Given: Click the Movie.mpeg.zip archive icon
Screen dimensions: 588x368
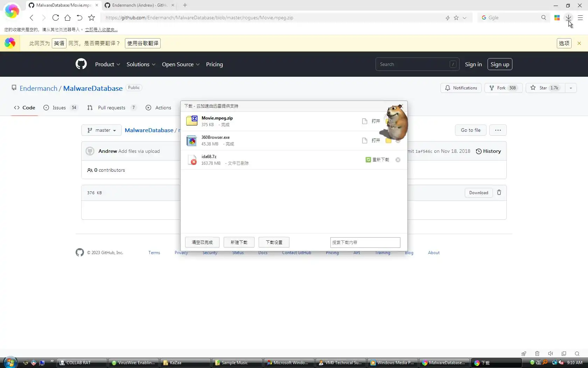Looking at the screenshot, I should click(192, 121).
